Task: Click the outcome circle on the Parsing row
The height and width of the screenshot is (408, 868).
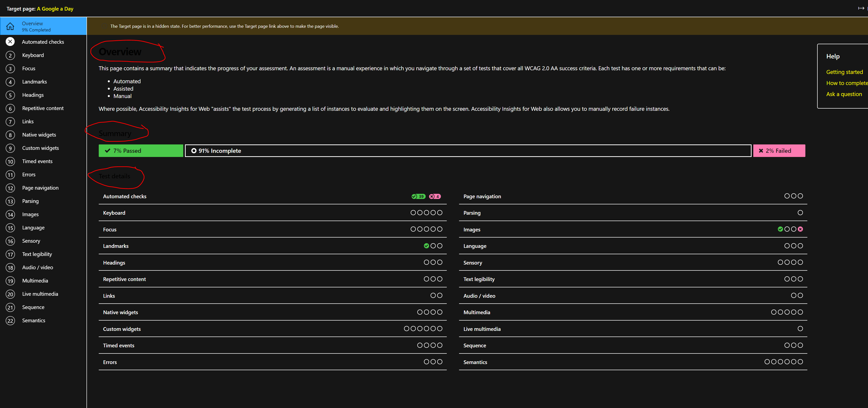Action: (x=800, y=212)
